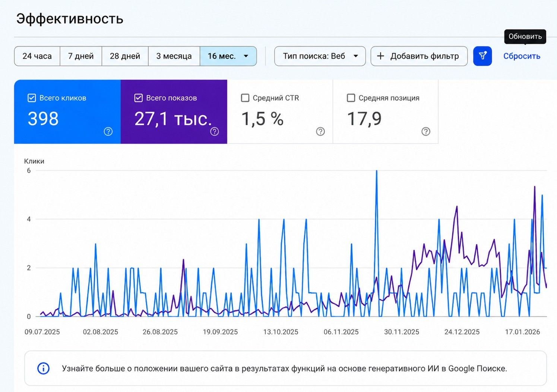Click the 24.12.2025 date axis label
Viewport: 557px width, 392px height.
[462, 332]
